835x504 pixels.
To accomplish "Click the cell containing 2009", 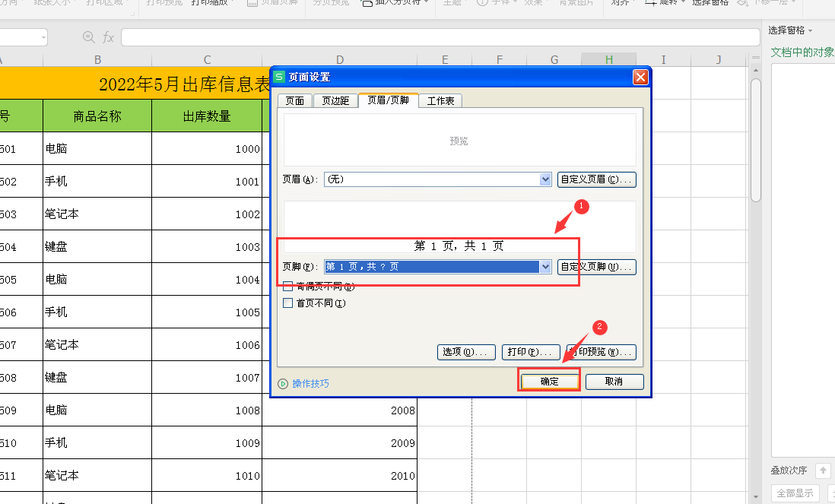I will [x=340, y=442].
